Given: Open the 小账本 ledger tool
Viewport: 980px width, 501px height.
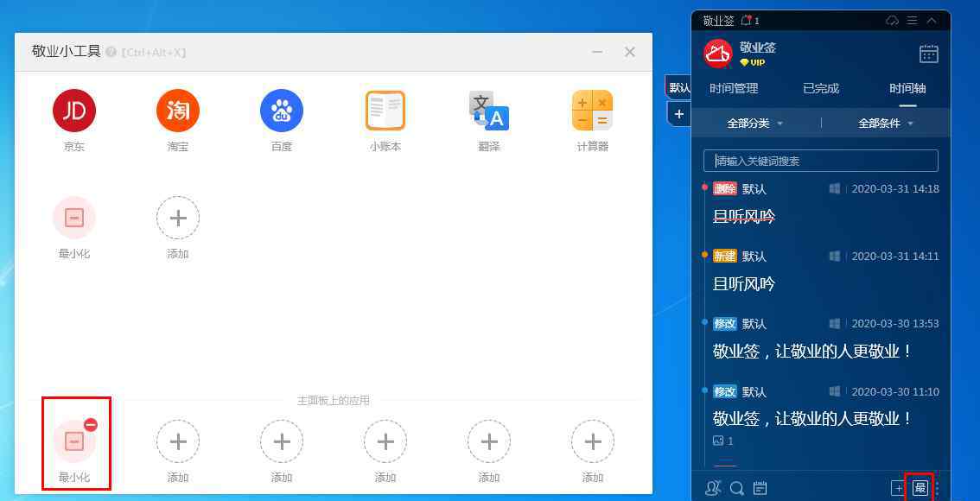Looking at the screenshot, I should tap(385, 111).
